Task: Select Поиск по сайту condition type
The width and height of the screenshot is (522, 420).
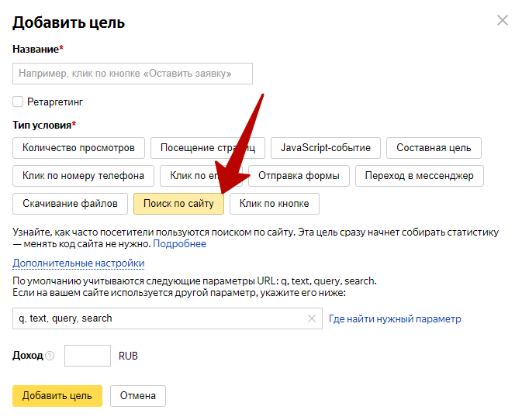Action: click(x=178, y=204)
